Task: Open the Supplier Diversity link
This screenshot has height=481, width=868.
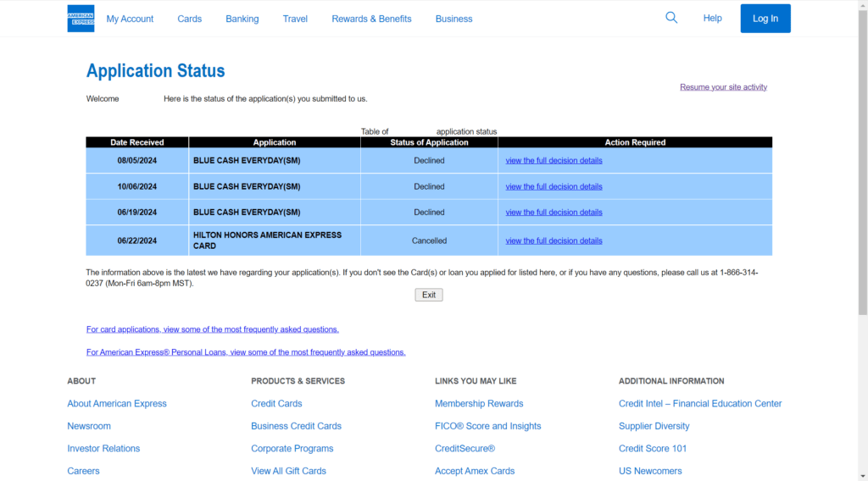Action: coord(654,426)
